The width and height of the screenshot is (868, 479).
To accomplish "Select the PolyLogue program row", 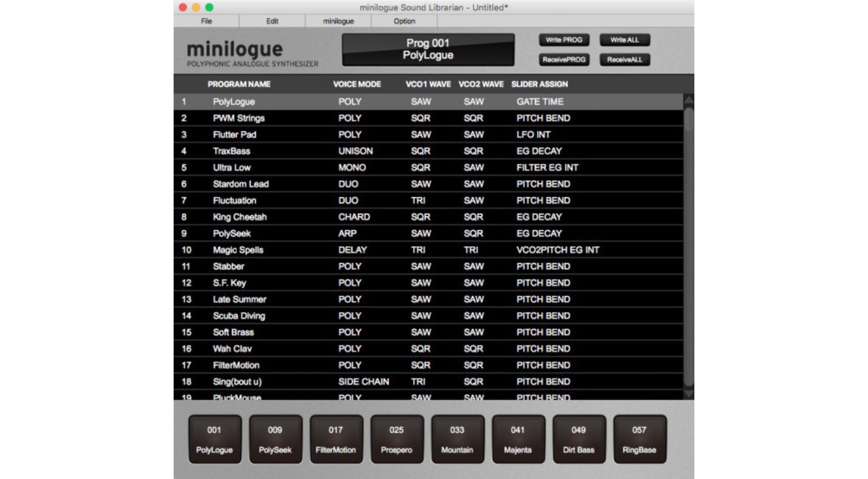I will pyautogui.click(x=428, y=101).
